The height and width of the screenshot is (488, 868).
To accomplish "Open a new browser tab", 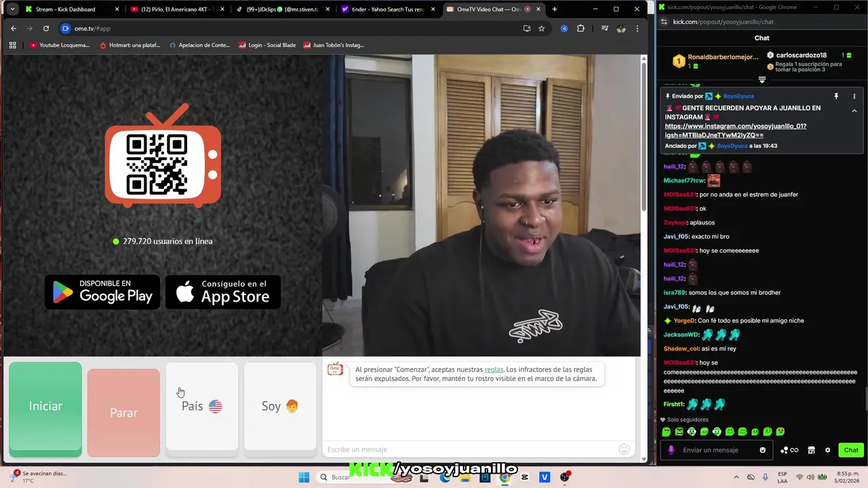I will tap(554, 9).
